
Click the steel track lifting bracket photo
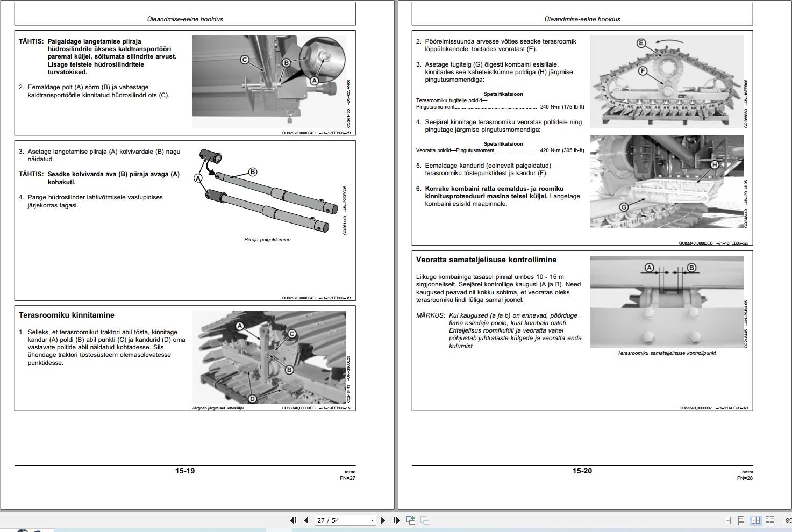[269, 357]
